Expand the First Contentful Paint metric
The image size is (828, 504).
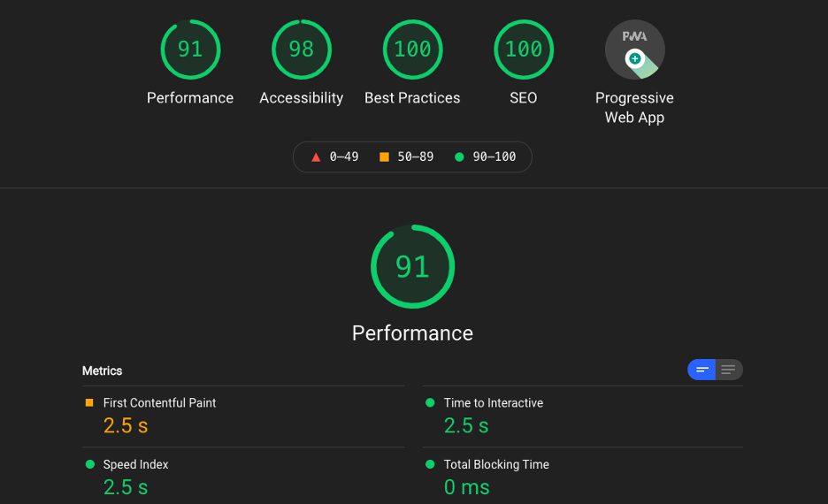point(243,416)
